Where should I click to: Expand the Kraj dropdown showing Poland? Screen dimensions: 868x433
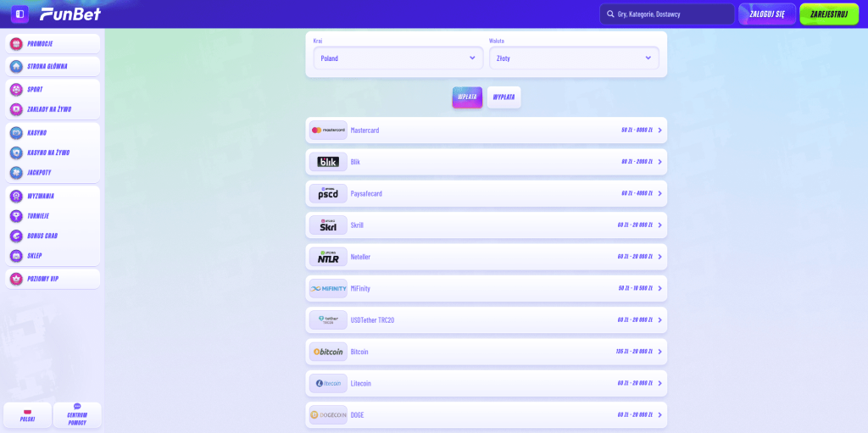coord(398,58)
